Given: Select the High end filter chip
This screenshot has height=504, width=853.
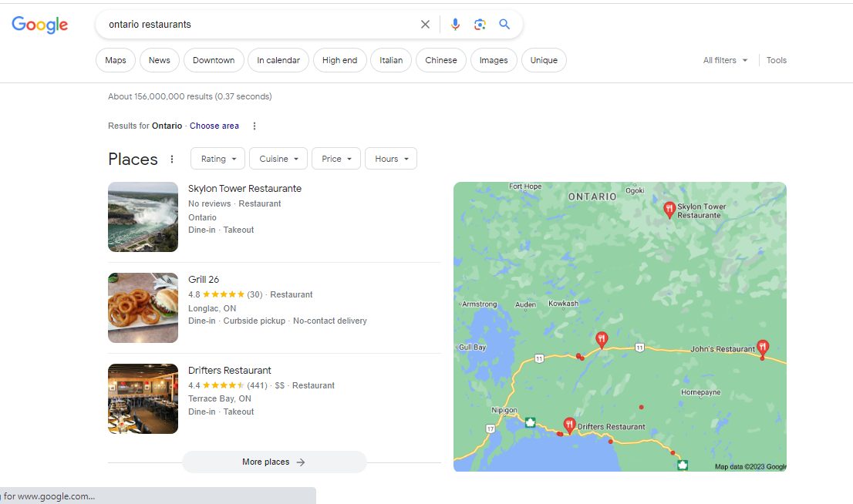Looking at the screenshot, I should pos(339,60).
